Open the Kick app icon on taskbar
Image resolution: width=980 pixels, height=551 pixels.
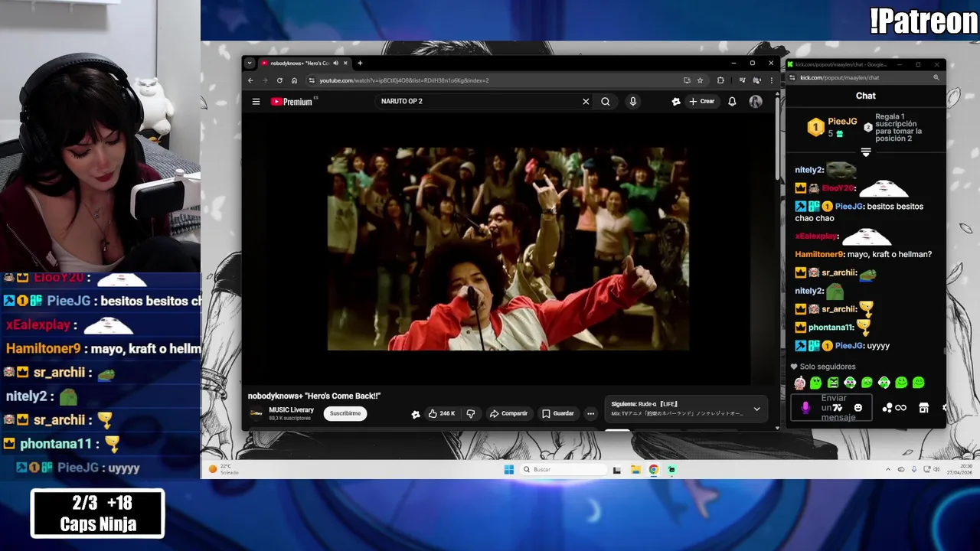[671, 469]
